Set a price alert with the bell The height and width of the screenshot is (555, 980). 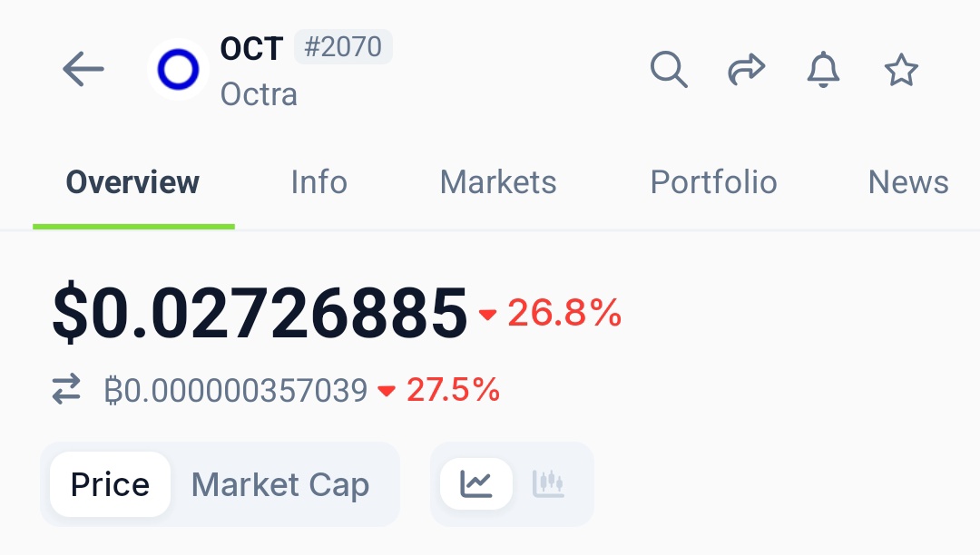[x=823, y=70]
